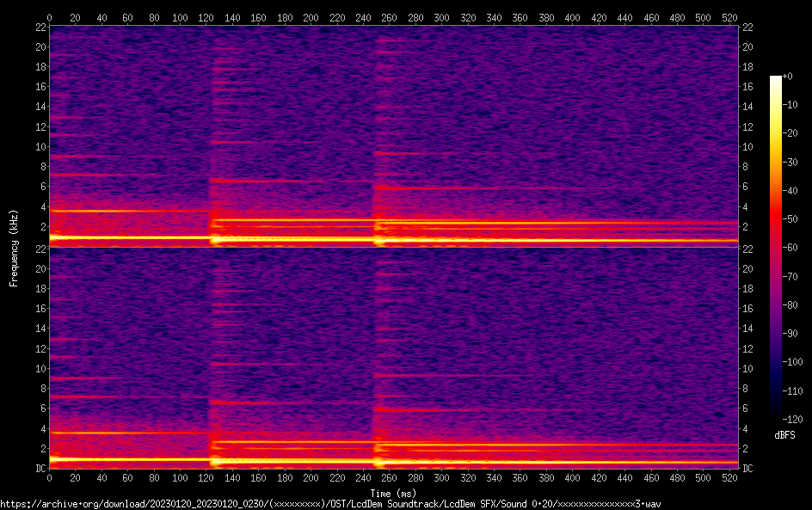This screenshot has width=812, height=510.
Task: Click the "Frequency (kHz)" axis label
Action: 14,248
